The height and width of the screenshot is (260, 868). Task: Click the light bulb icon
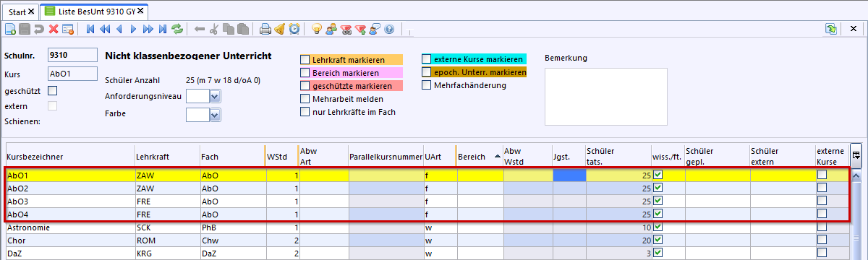(x=317, y=30)
